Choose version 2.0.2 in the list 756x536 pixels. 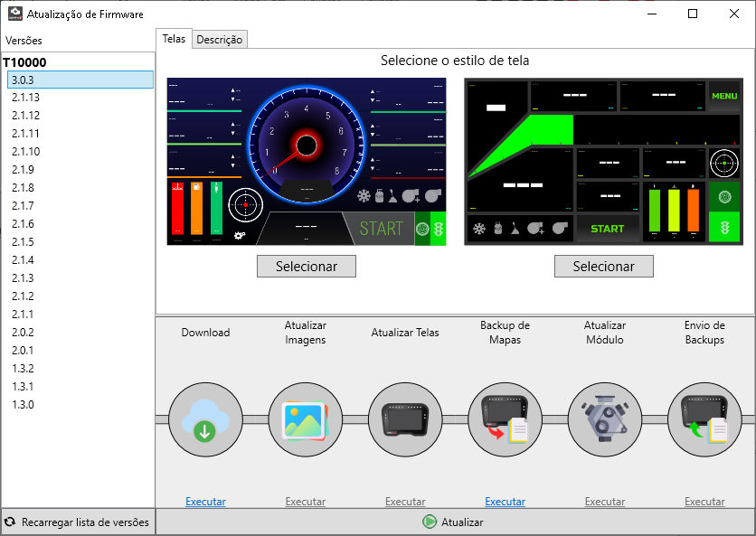click(23, 333)
